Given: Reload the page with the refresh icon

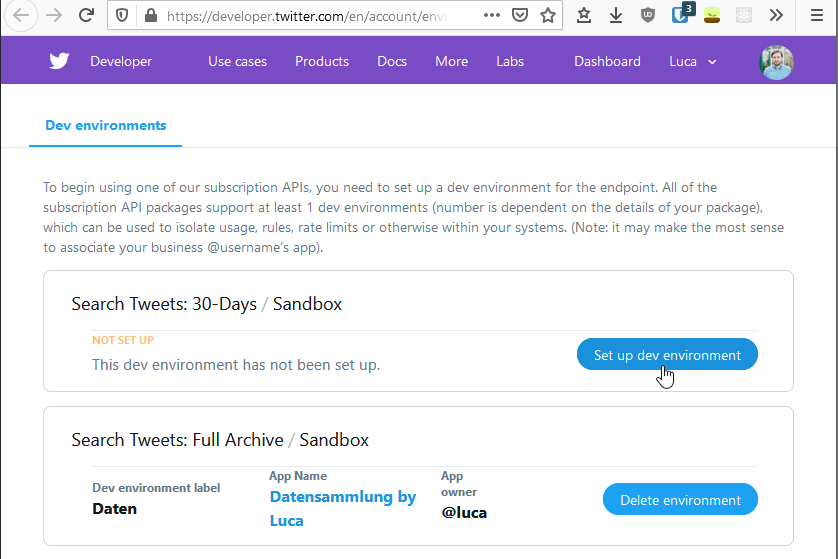Looking at the screenshot, I should pos(86,15).
